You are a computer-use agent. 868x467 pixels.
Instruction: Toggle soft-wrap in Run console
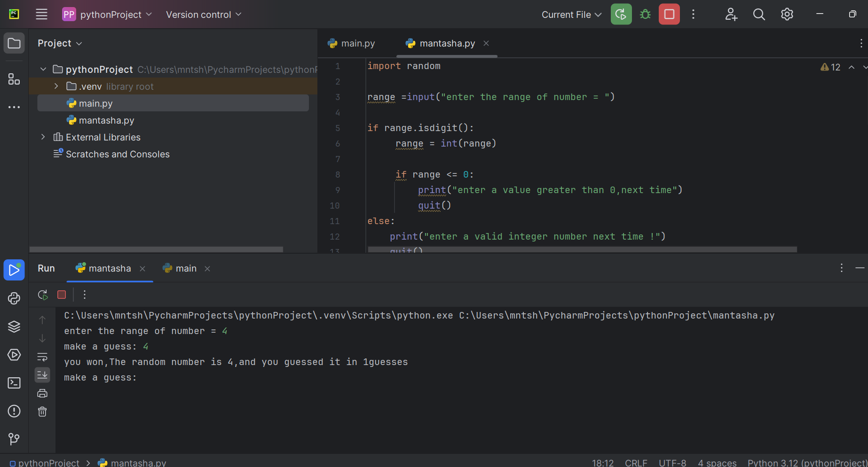(x=42, y=357)
